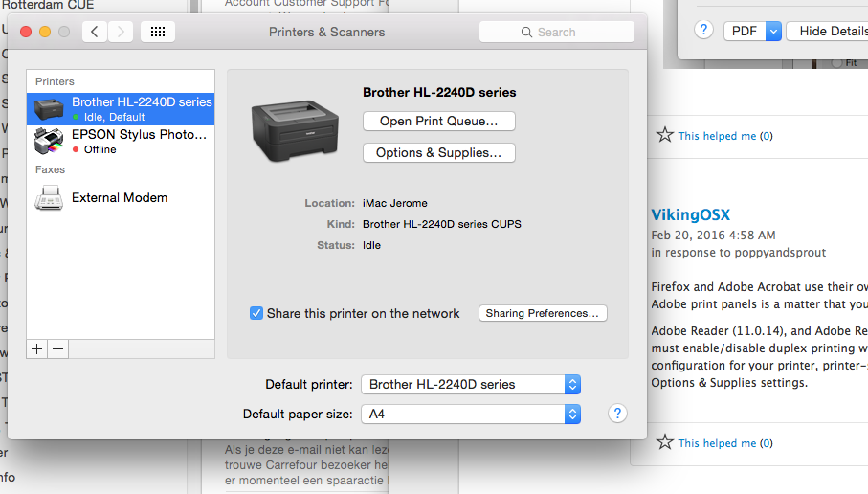Open the Default paper size dropdown
This screenshot has width=868, height=494.
(x=471, y=415)
